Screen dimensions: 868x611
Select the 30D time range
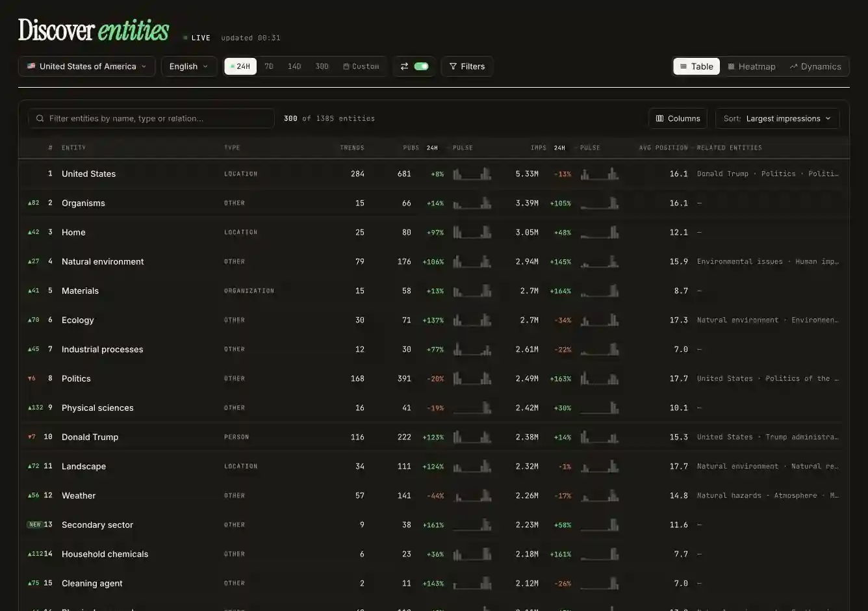[322, 66]
